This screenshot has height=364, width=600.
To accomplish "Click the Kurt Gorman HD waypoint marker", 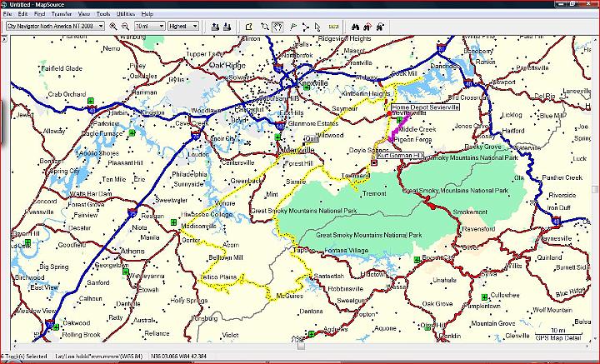I will pos(374,163).
